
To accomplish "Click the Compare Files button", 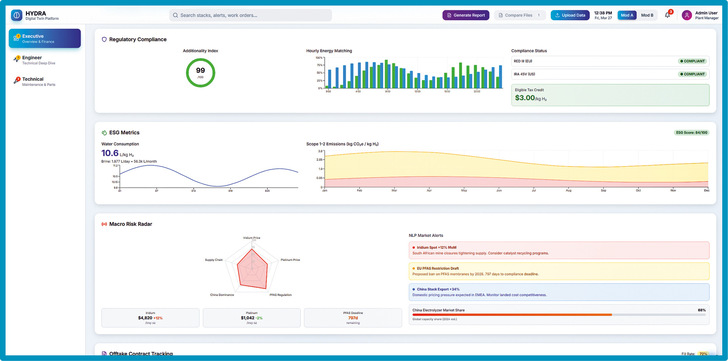I will pyautogui.click(x=520, y=15).
